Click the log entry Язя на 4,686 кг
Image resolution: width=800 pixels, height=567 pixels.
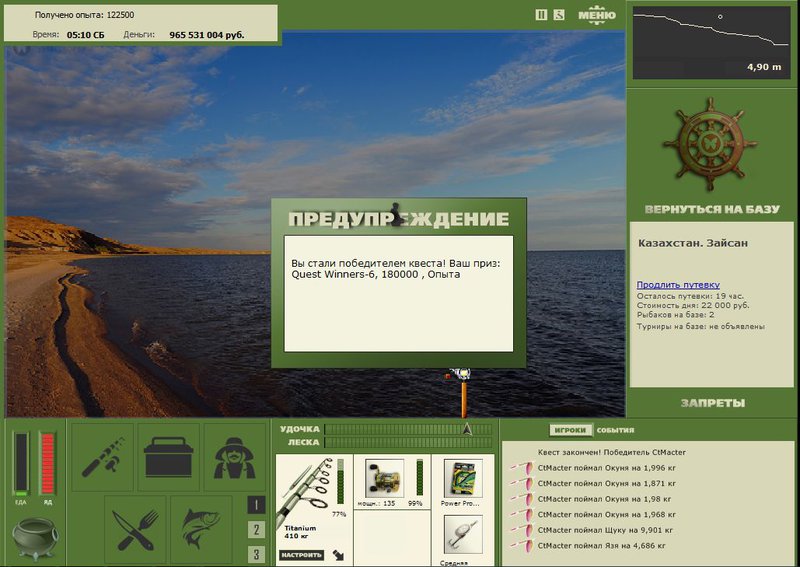(x=602, y=546)
